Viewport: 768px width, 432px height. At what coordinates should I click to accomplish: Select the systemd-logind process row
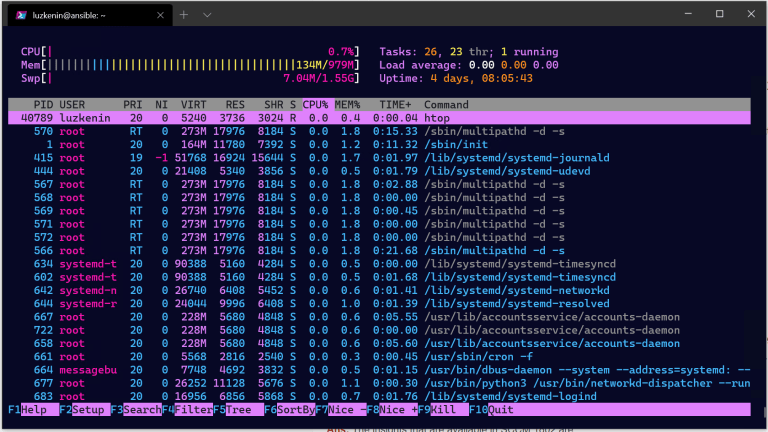379,396
